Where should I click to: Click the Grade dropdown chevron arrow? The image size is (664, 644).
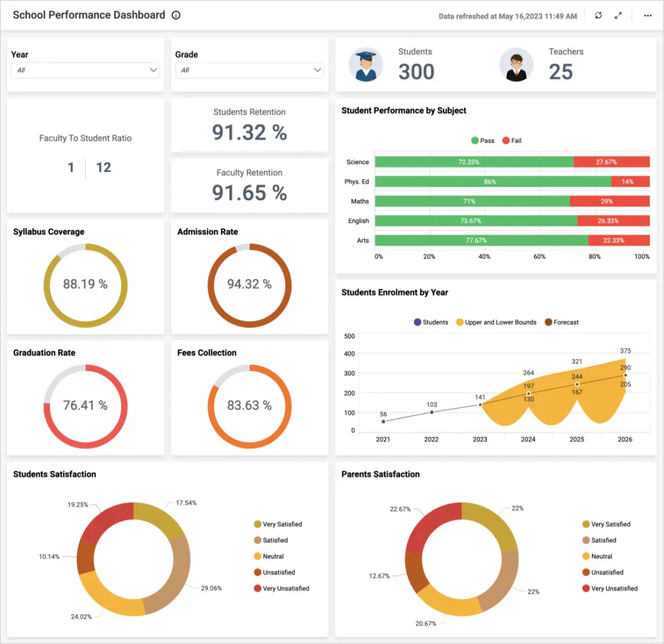317,70
